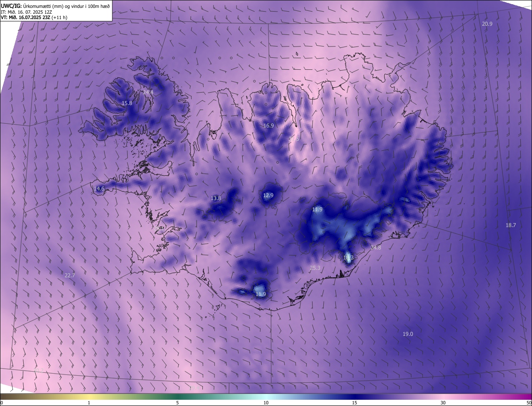This screenshot has width=532, height=406.
Task: Click the 14.6 value label
Action: point(99,189)
